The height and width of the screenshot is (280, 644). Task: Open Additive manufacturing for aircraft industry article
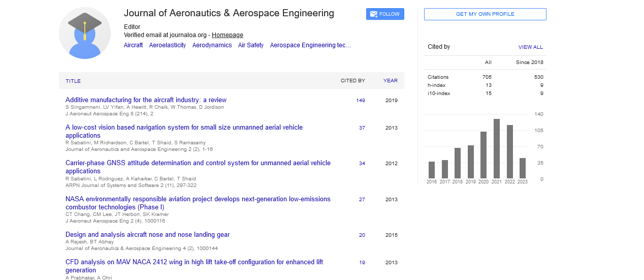click(x=146, y=100)
